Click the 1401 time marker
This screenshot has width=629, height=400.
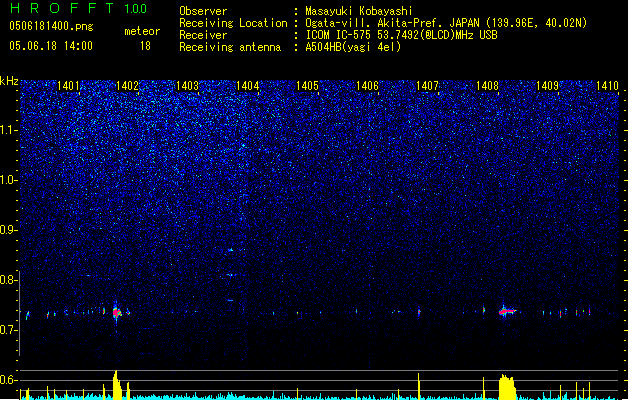pos(68,86)
